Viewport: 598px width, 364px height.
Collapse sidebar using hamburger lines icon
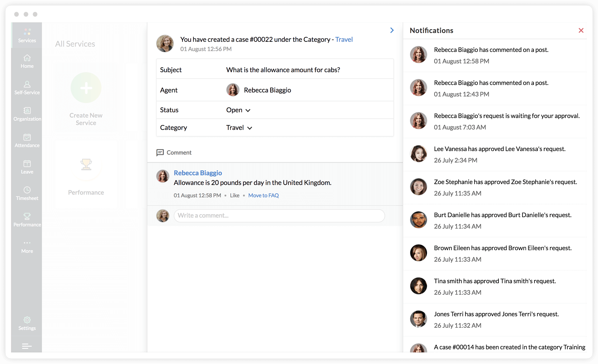pyautogui.click(x=27, y=346)
